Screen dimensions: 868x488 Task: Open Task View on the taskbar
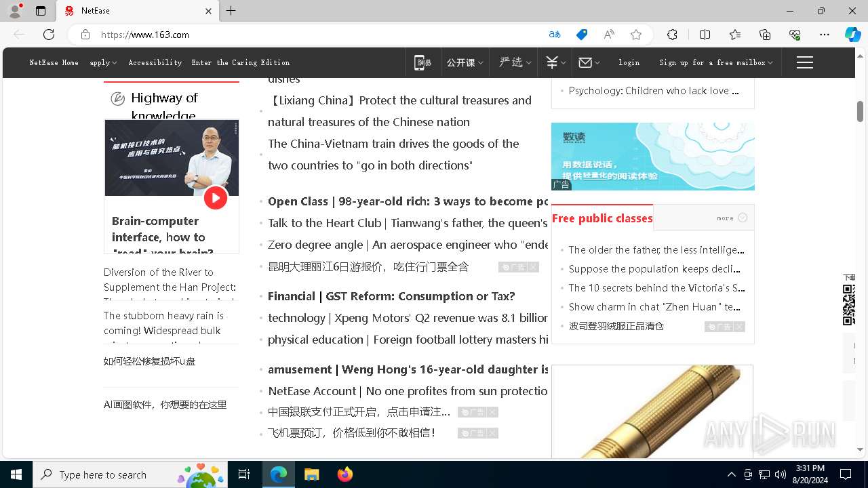[244, 474]
